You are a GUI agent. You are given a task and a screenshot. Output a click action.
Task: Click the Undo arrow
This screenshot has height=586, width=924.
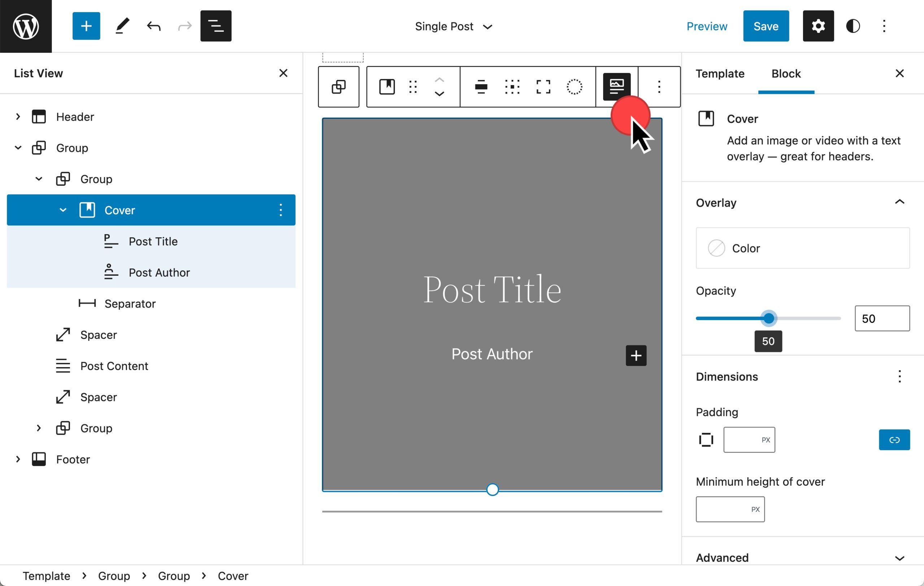153,26
